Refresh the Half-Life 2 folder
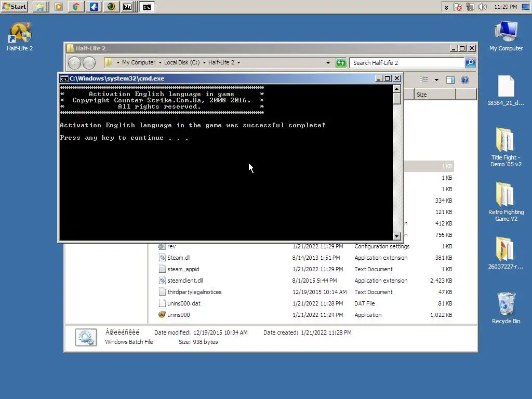The image size is (532, 399). tap(341, 63)
